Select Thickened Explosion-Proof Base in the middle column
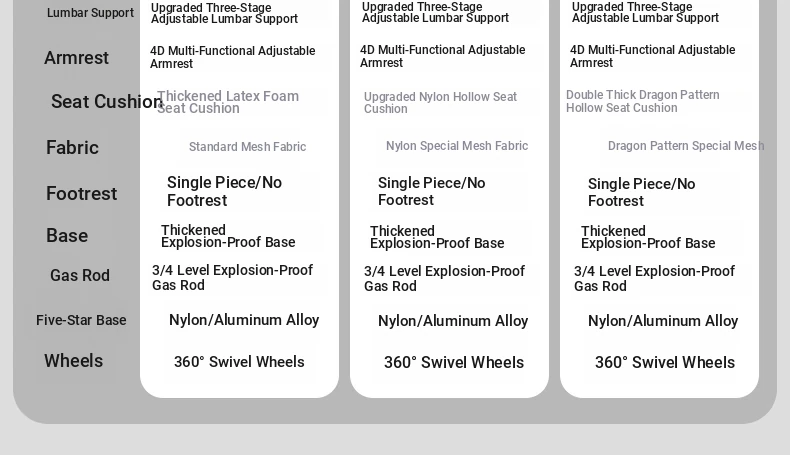 pos(437,237)
